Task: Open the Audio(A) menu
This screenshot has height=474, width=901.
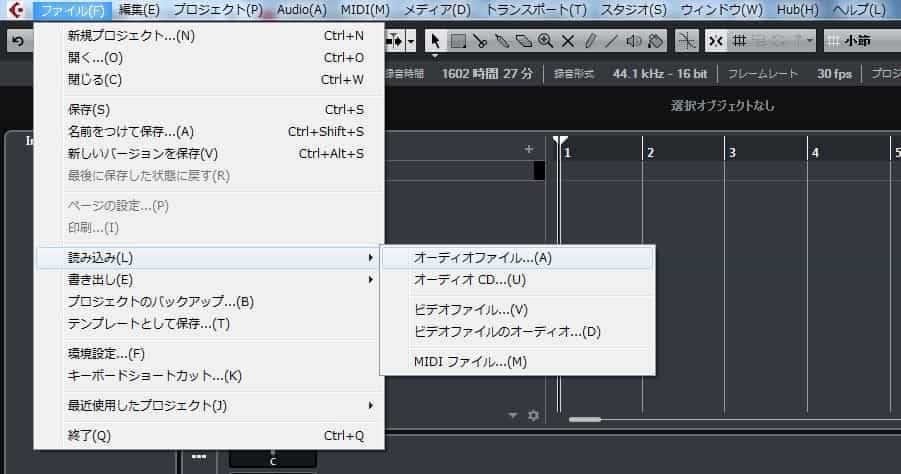Action: point(302,10)
